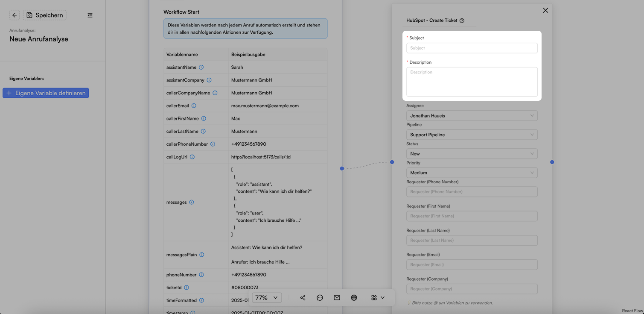The height and width of the screenshot is (314, 644).
Task: Click the callerFirstName value Max
Action: pyautogui.click(x=236, y=118)
